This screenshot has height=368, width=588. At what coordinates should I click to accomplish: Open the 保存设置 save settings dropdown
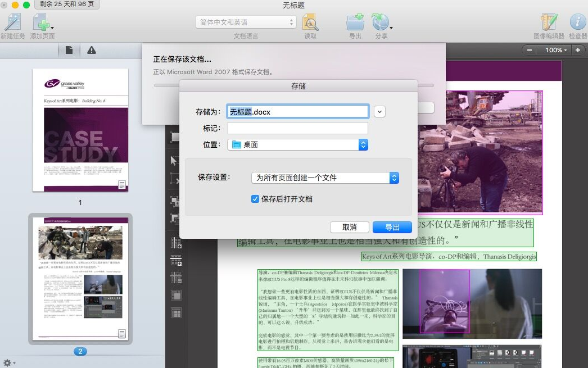tap(324, 178)
